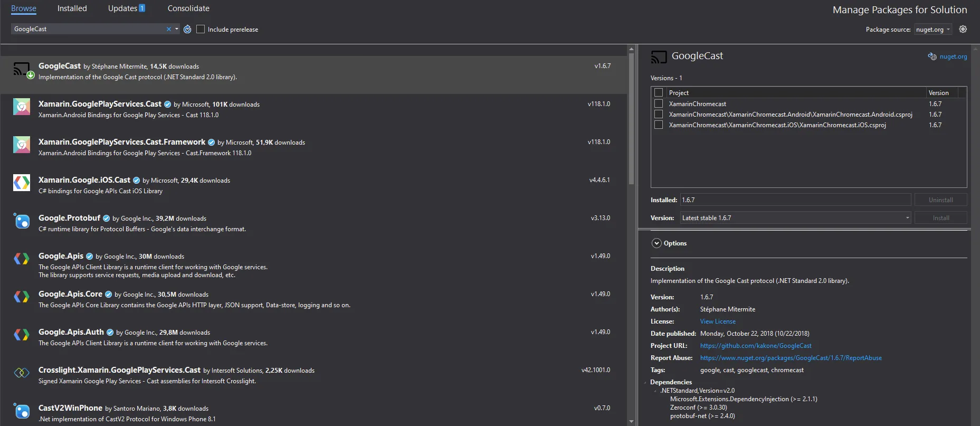Click the Xamarin.Google.iOS.Cast package icon

22,183
